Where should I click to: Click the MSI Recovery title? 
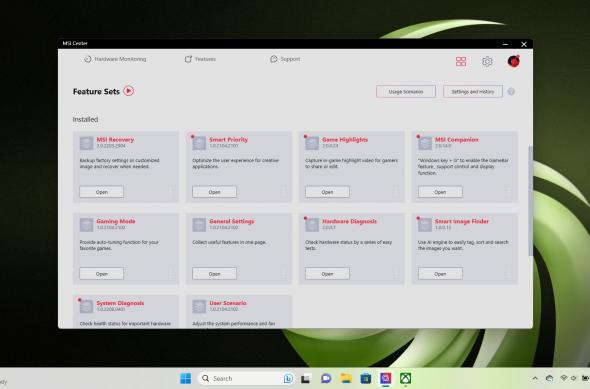(x=115, y=140)
